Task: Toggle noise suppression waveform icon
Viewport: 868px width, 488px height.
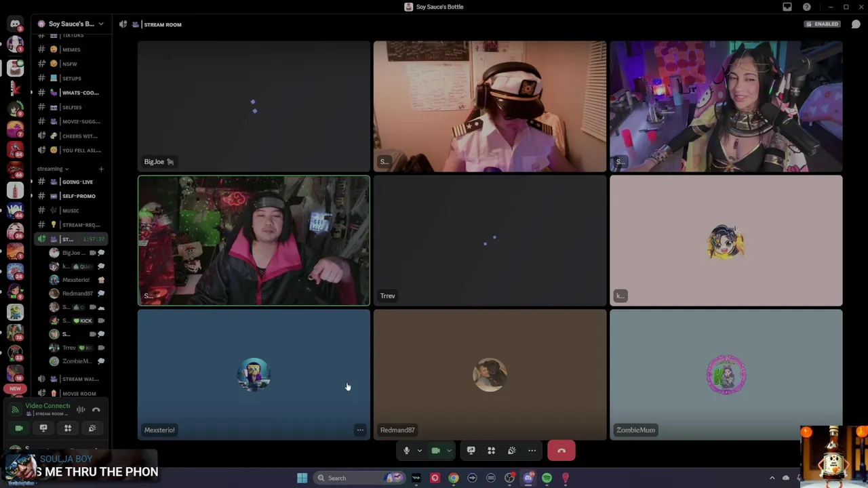Action: click(x=81, y=409)
